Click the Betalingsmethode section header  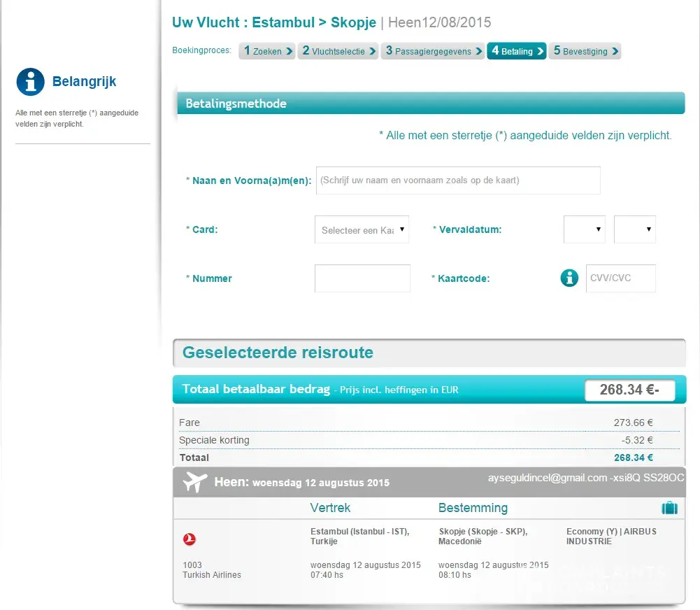[x=431, y=103]
